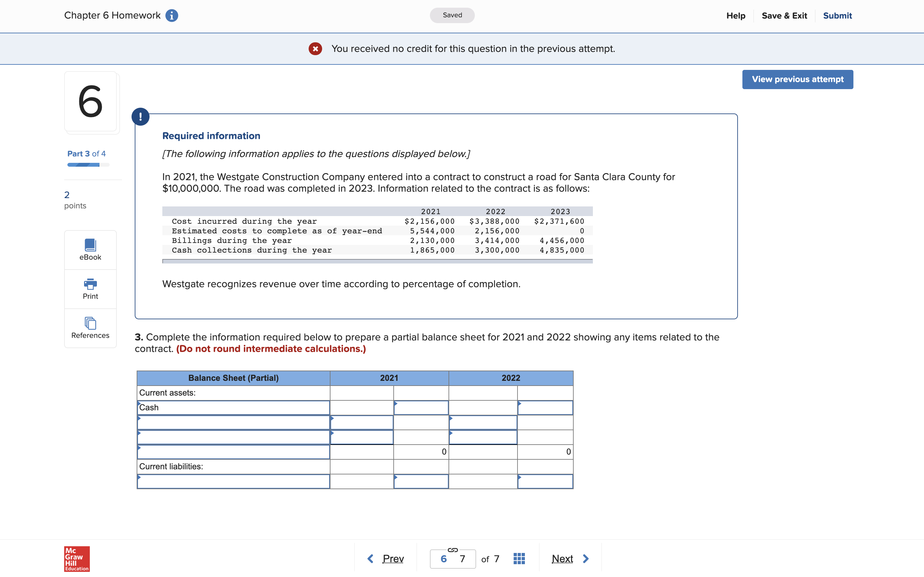
Task: Click the exclamation required information badge
Action: (x=141, y=116)
